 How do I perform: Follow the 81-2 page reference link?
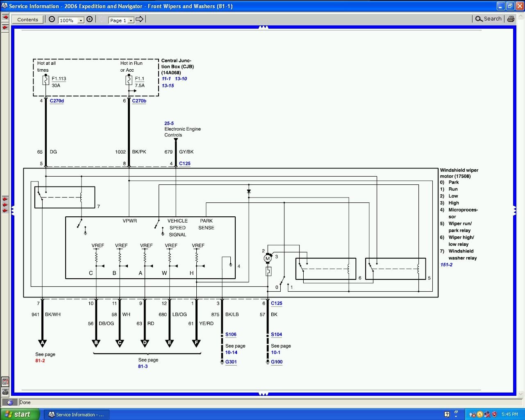pyautogui.click(x=40, y=361)
